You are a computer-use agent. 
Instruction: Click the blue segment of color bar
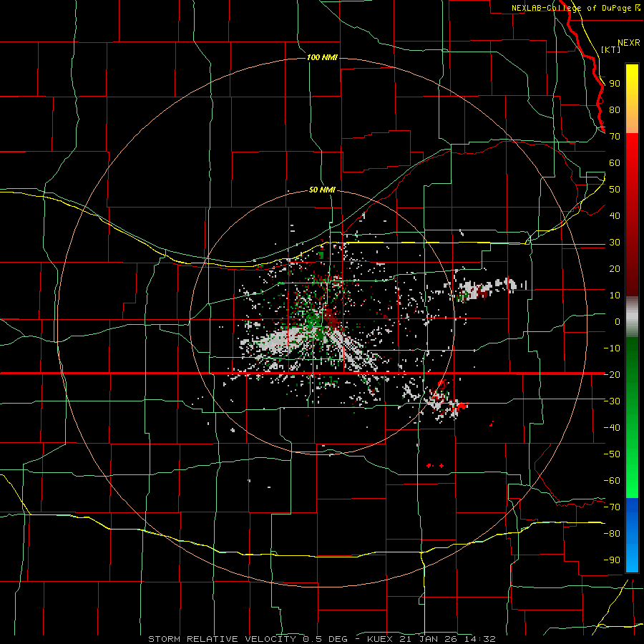[632, 535]
